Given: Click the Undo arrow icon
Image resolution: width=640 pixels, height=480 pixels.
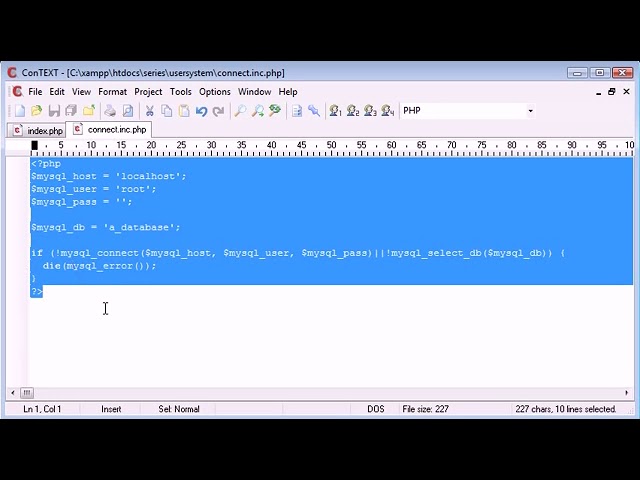Looking at the screenshot, I should pyautogui.click(x=201, y=111).
